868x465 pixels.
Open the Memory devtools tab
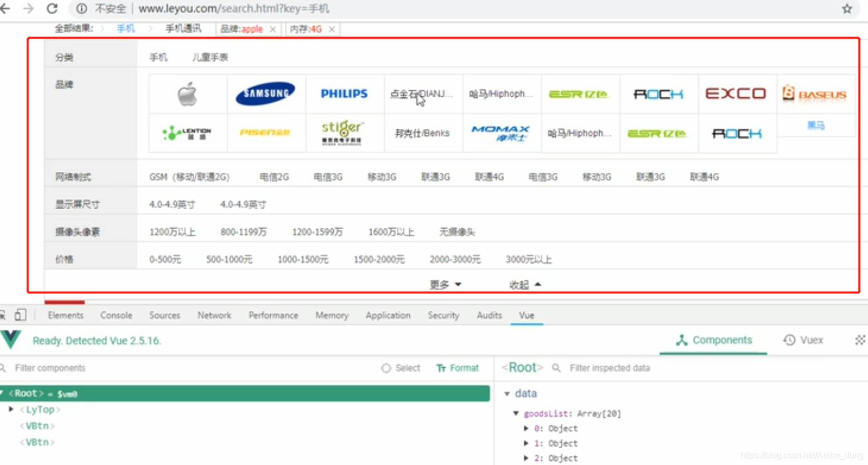tap(332, 315)
